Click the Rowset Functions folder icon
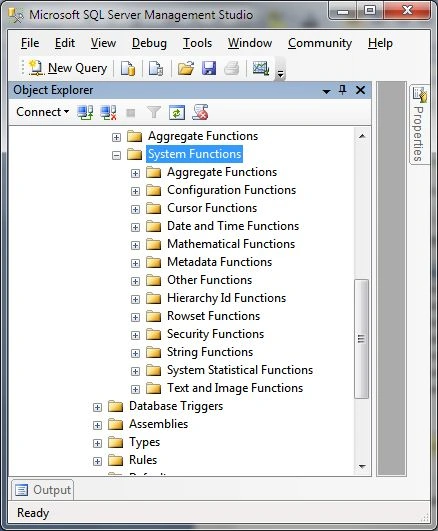The height and width of the screenshot is (531, 438). coord(153,317)
